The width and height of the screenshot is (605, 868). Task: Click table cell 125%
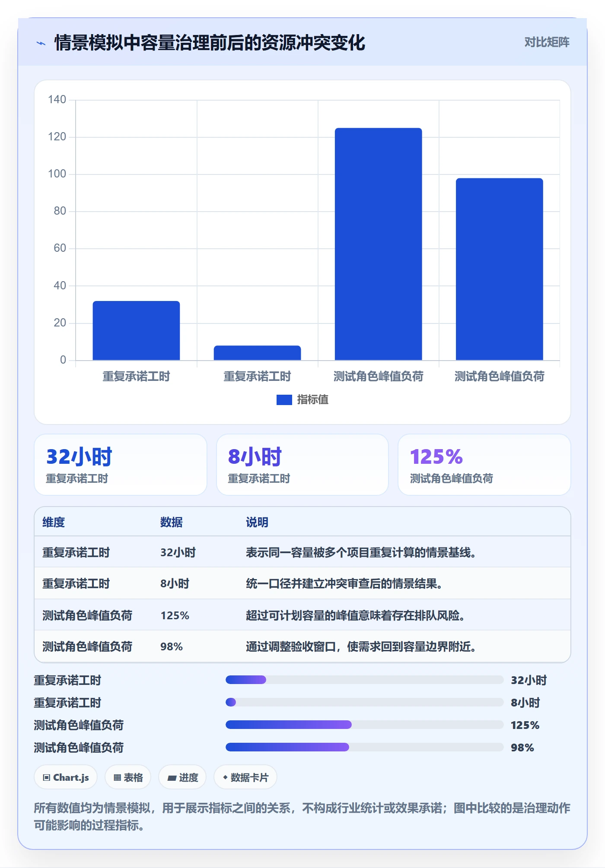(175, 615)
